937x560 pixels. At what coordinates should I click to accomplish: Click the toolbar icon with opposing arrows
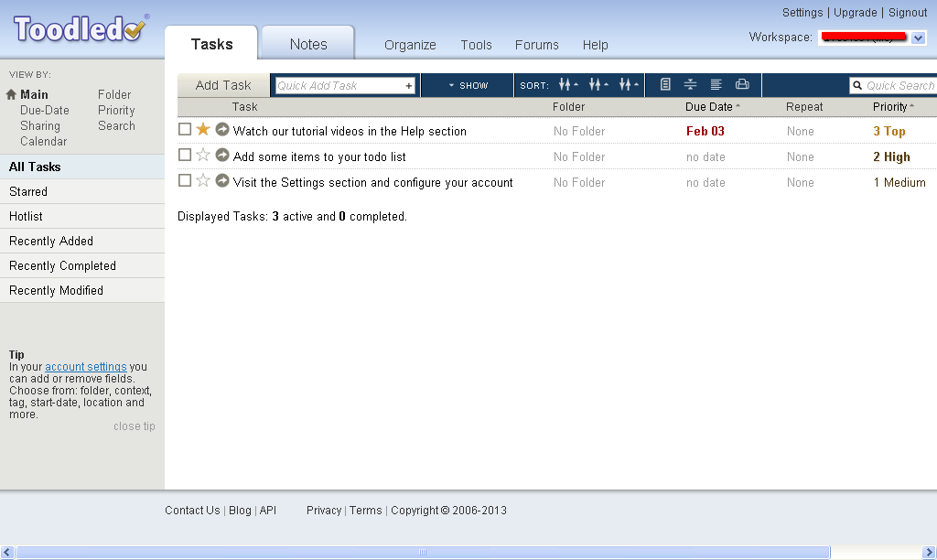pyautogui.click(x=690, y=84)
